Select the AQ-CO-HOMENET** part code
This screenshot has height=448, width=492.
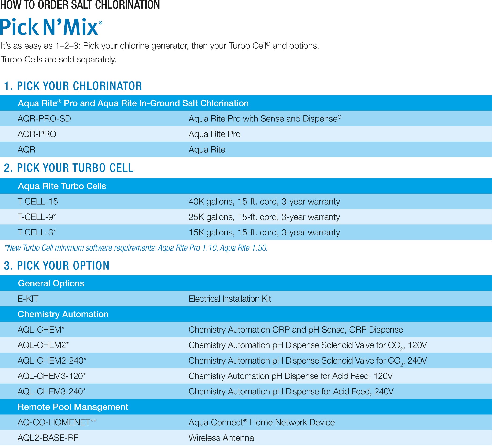click(57, 422)
